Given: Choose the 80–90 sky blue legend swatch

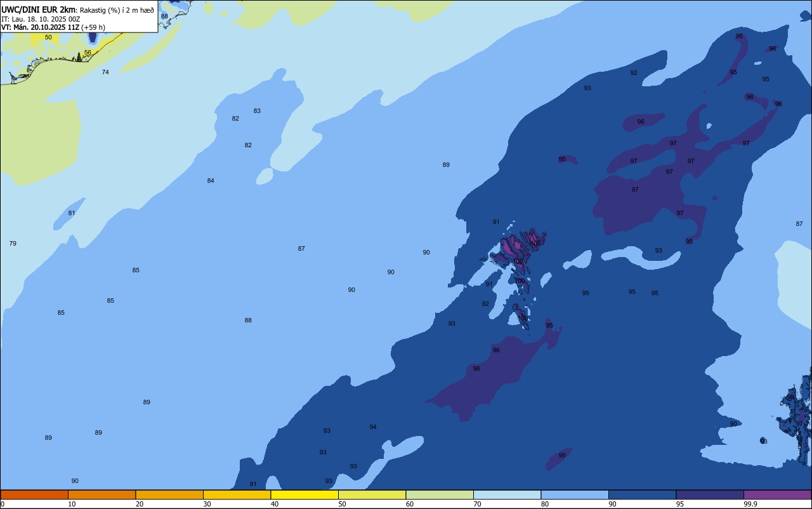Looking at the screenshot, I should coord(575,494).
